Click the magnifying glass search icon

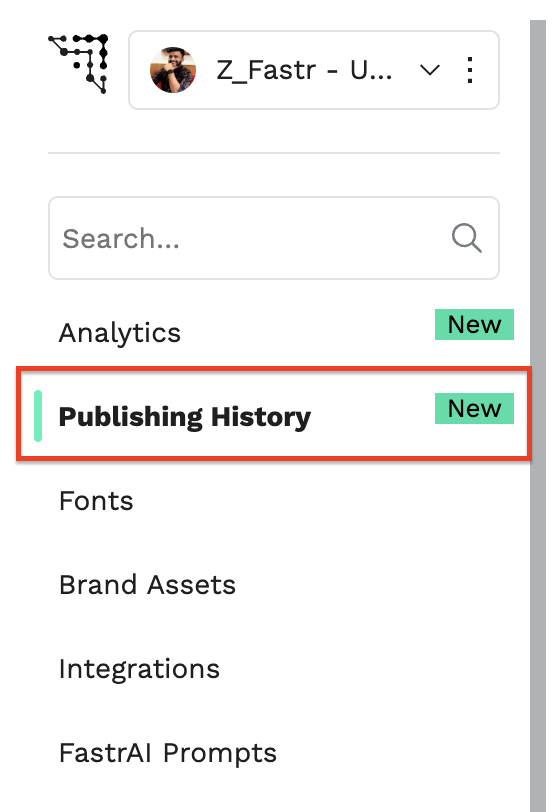pos(466,238)
